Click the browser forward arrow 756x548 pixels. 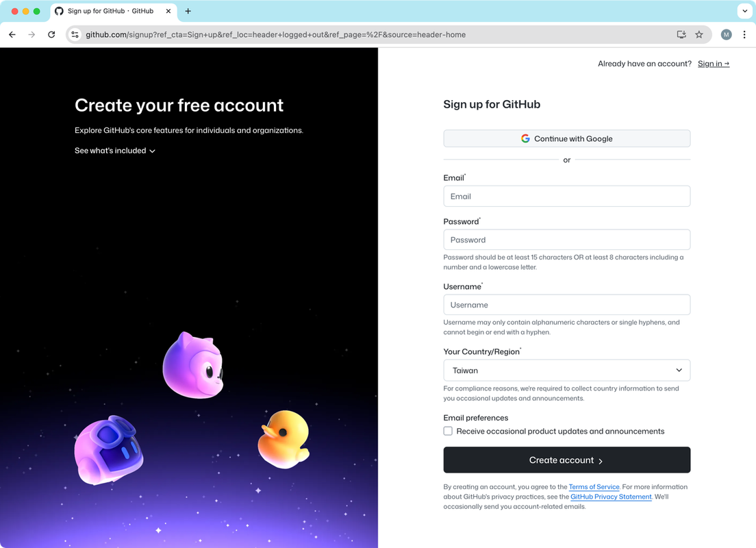pos(32,35)
